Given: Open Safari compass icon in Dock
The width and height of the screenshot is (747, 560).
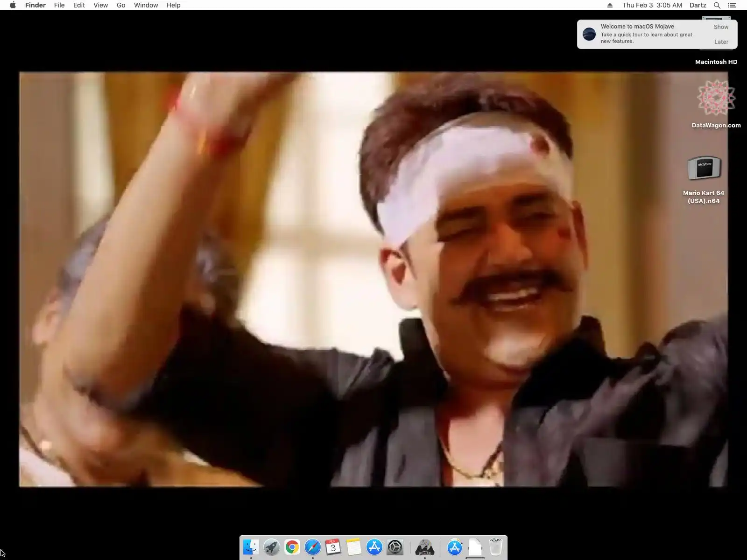Looking at the screenshot, I should pos(312,547).
